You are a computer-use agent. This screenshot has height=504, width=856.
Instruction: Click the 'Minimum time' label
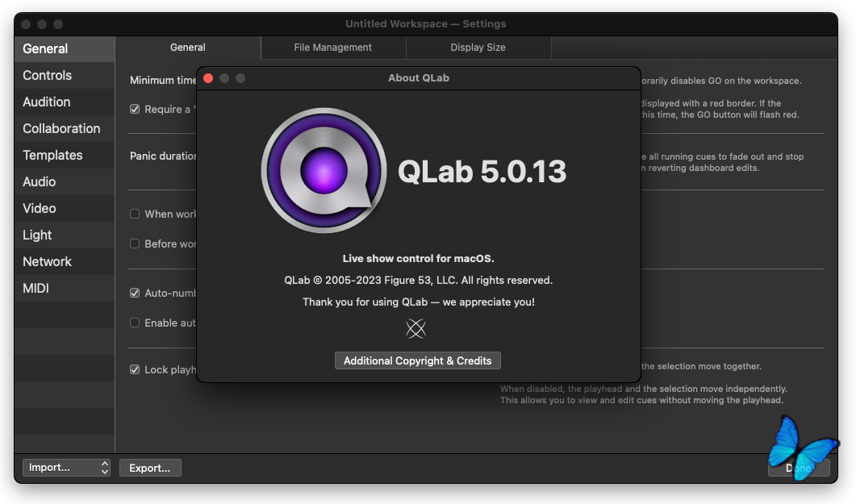(x=163, y=80)
